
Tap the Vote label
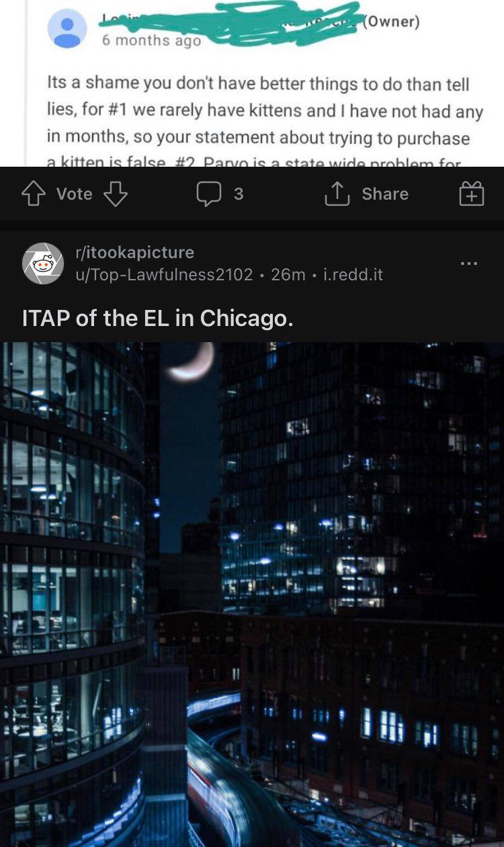coord(75,194)
